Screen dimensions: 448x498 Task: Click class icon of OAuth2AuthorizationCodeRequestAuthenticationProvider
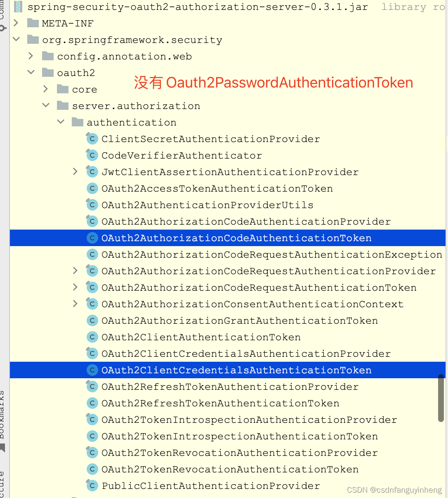pos(92,271)
